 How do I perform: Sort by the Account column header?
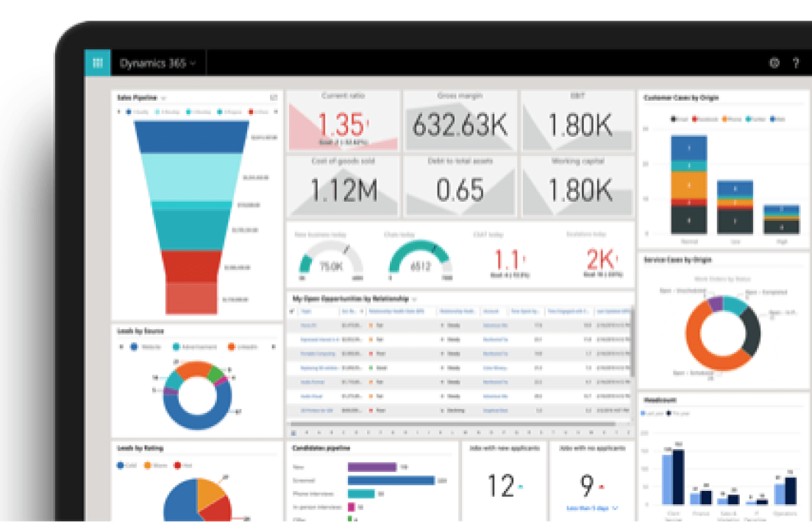pos(491,311)
